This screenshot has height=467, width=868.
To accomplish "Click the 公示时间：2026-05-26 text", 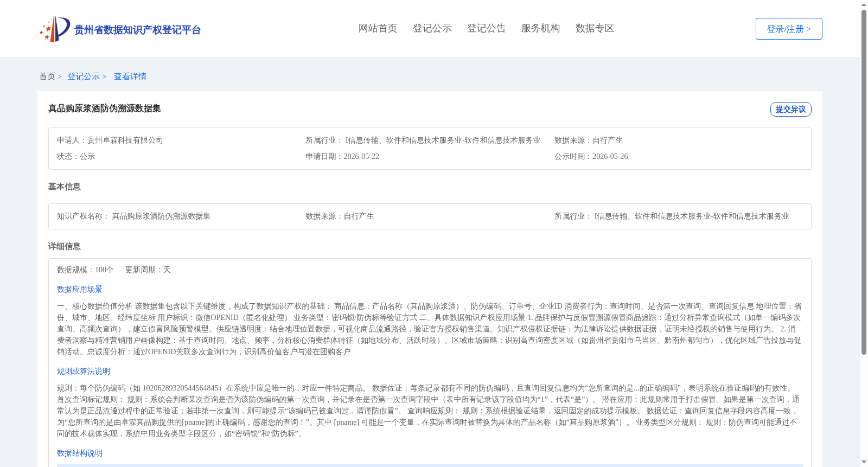I will pos(591,156).
